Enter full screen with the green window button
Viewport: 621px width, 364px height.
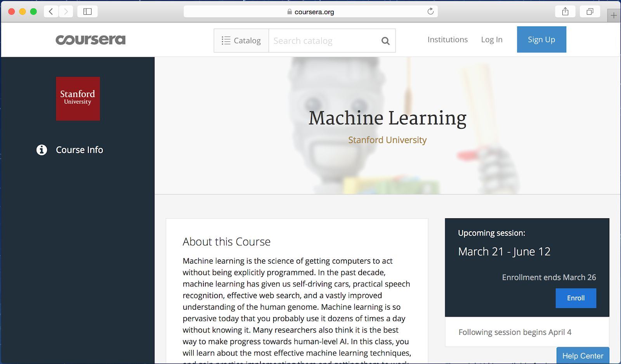coord(33,12)
